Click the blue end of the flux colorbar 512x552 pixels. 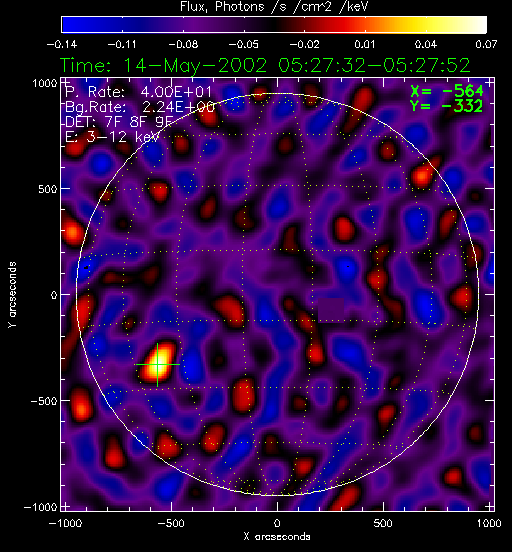76,25
